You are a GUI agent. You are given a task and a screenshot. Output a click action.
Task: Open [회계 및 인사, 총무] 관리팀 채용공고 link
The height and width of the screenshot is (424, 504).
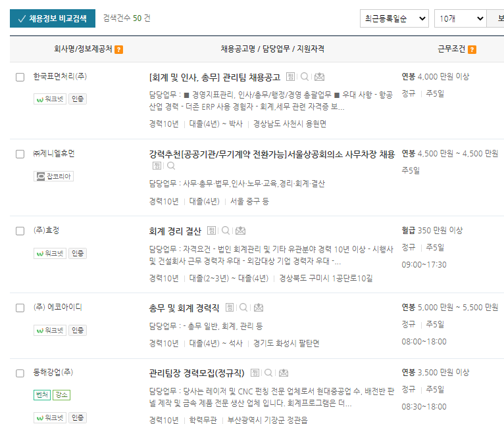click(214, 77)
